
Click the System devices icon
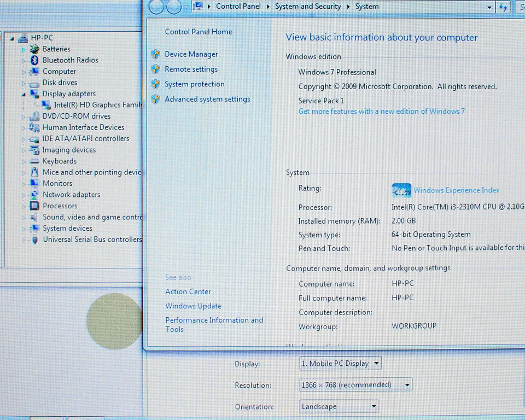[x=34, y=229]
